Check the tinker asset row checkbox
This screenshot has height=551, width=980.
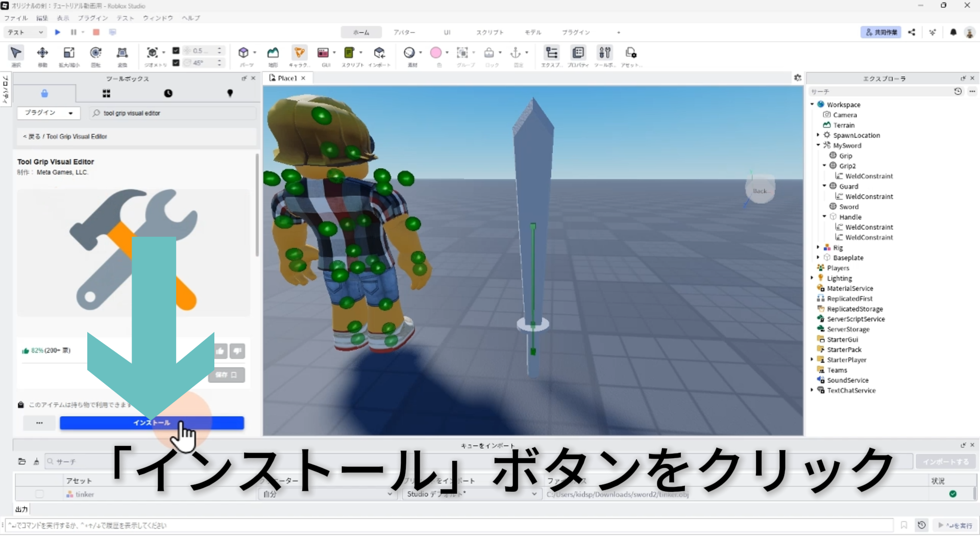click(39, 494)
